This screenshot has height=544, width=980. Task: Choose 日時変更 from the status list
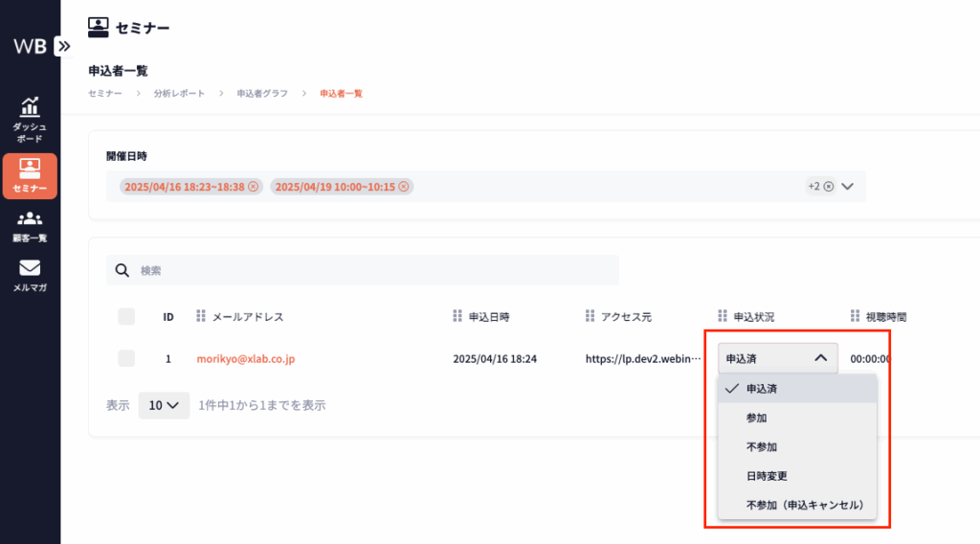[767, 475]
